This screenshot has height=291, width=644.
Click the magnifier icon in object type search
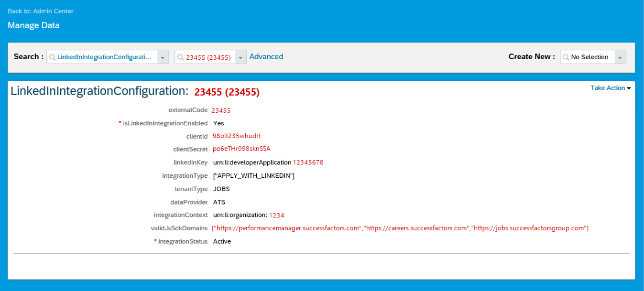click(53, 57)
